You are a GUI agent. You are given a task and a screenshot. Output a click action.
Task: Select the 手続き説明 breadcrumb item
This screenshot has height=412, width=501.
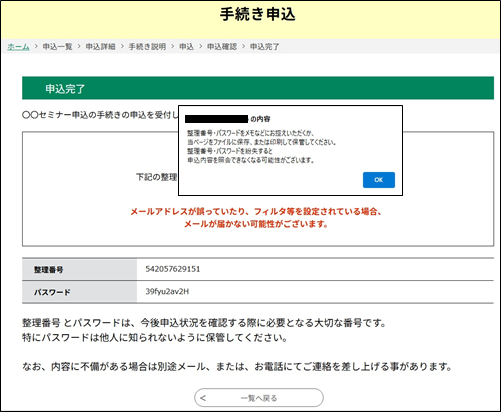point(147,47)
